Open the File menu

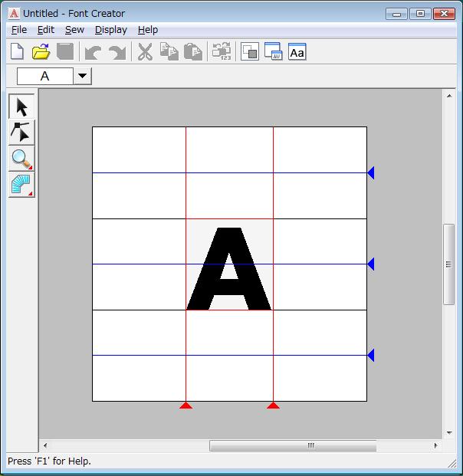pyautogui.click(x=19, y=30)
